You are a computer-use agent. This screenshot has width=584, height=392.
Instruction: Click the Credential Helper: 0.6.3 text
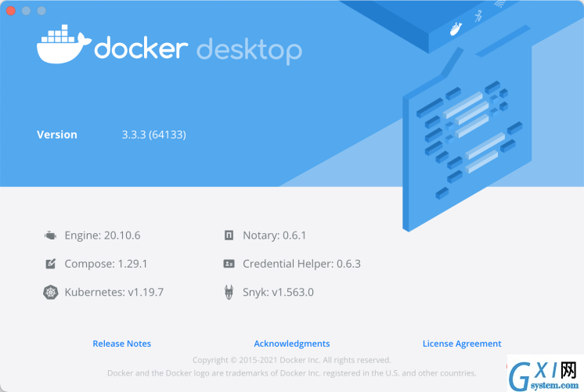coord(301,264)
